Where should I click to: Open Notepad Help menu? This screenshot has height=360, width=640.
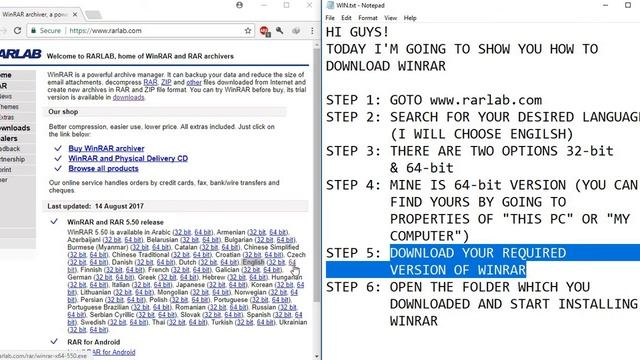pyautogui.click(x=410, y=18)
